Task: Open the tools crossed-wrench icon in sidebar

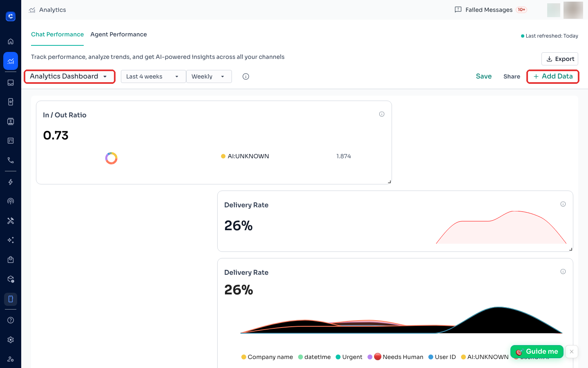Action: 11,221
